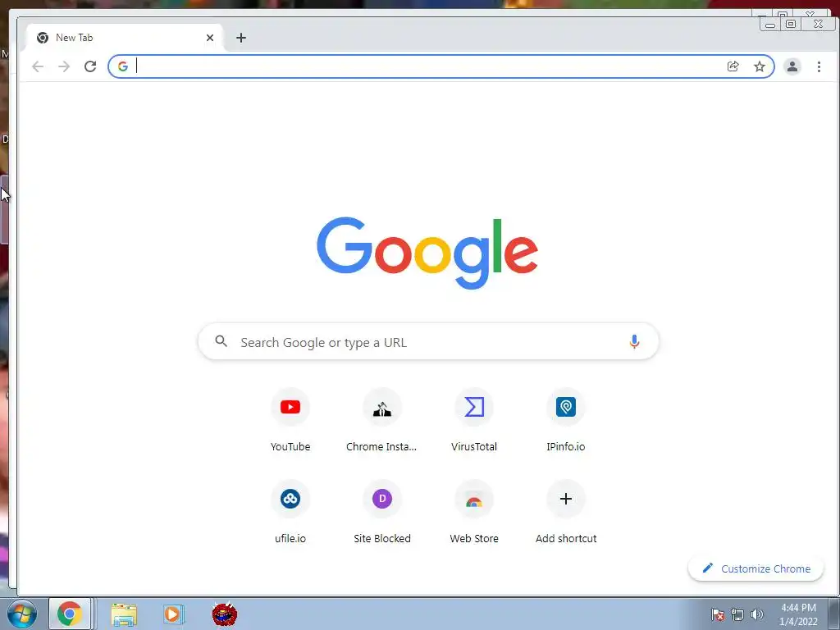
Task: Click the red monster icon in taskbar
Action: pos(225,614)
